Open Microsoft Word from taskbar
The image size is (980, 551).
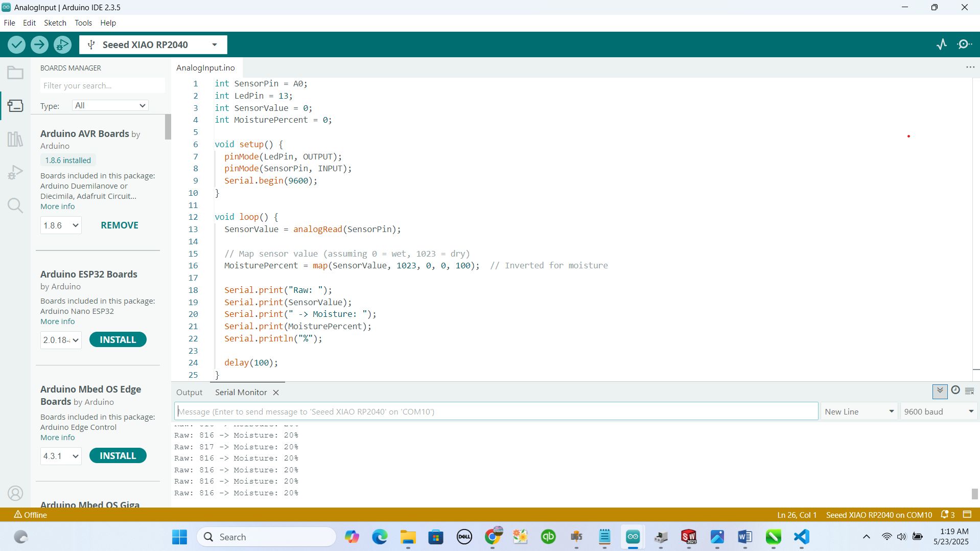(x=745, y=537)
